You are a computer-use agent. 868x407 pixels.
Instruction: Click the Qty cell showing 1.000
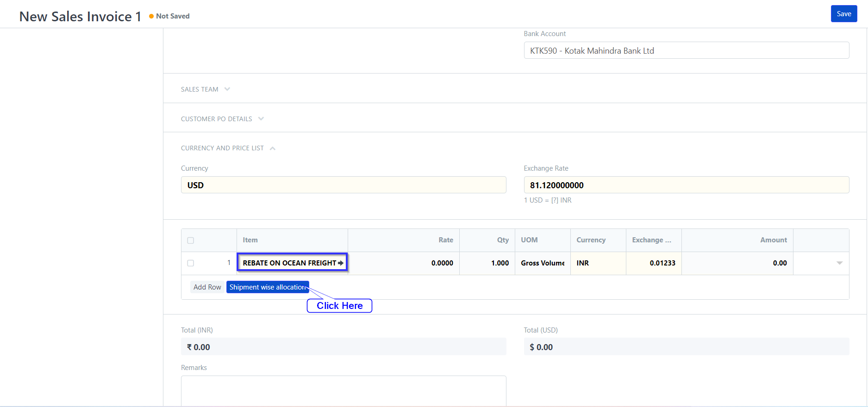tap(487, 263)
